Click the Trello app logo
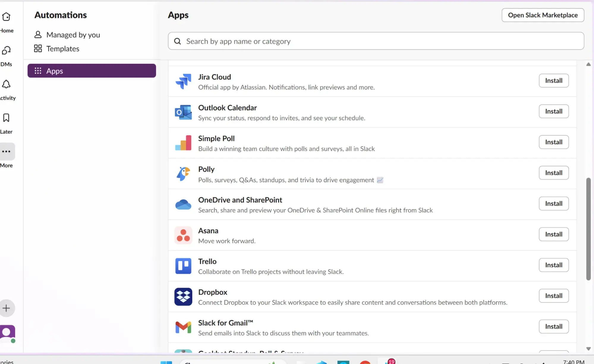Screen dimensions: 594x364 coord(183,266)
